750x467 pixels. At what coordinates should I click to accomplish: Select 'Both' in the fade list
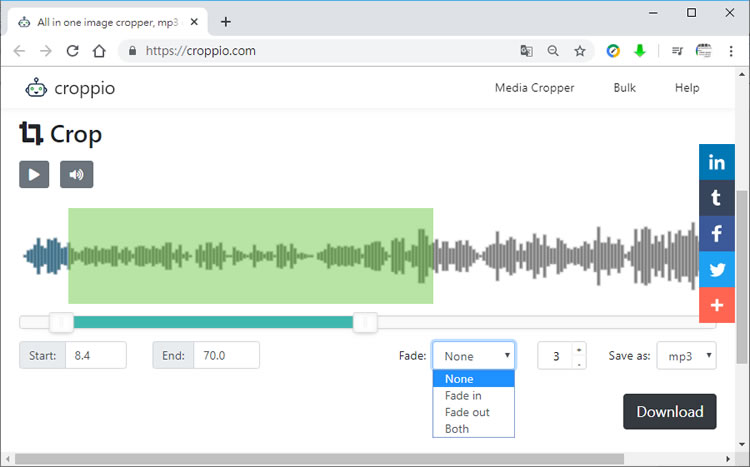[457, 429]
